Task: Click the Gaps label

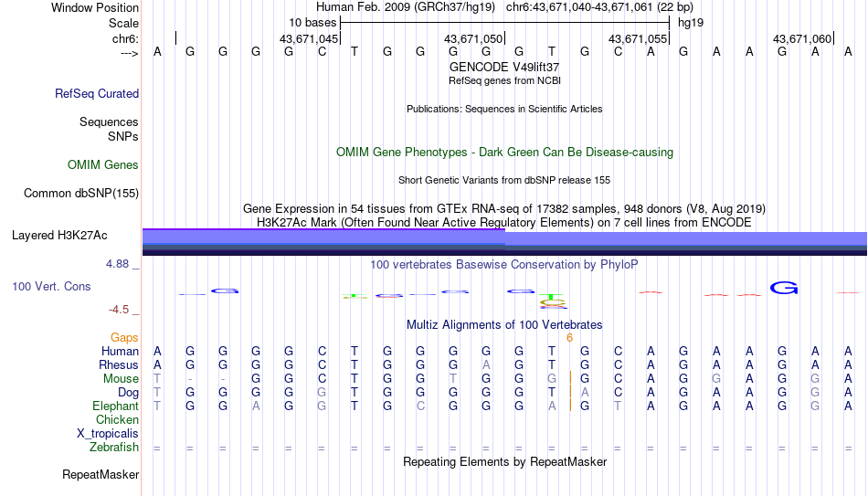Action: 124,338
